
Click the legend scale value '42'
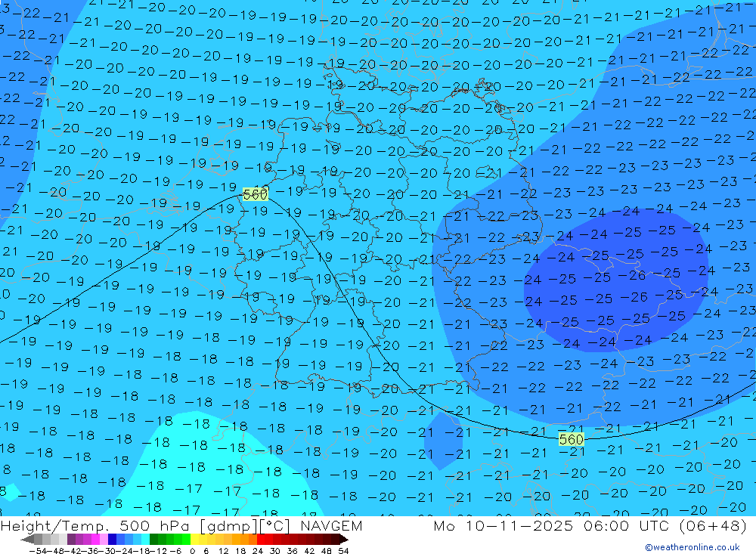[309, 551]
